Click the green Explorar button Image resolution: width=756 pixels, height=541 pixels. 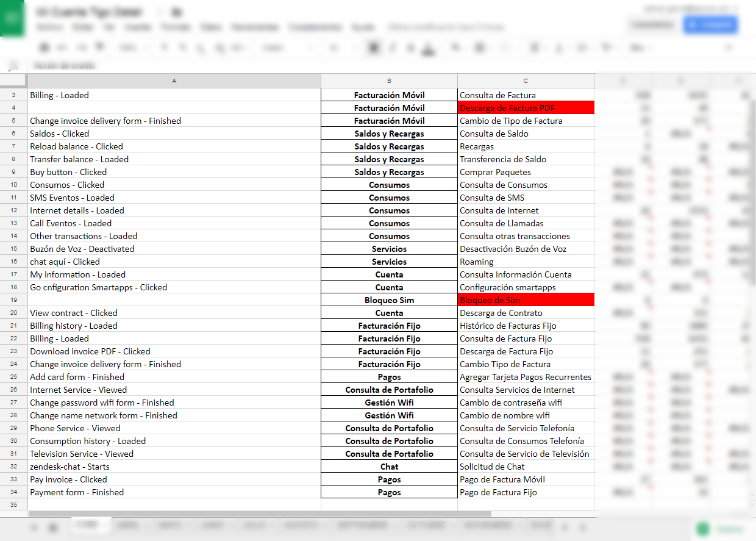(721, 529)
